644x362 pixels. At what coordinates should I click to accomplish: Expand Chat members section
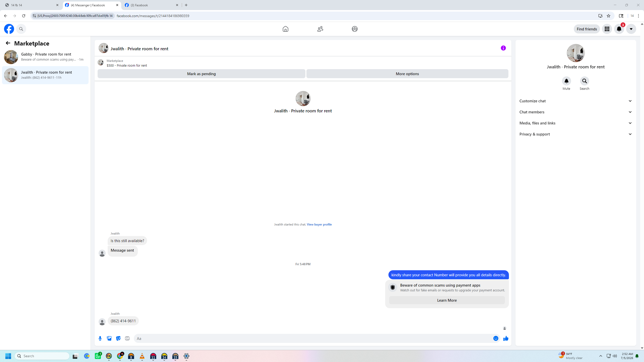576,112
